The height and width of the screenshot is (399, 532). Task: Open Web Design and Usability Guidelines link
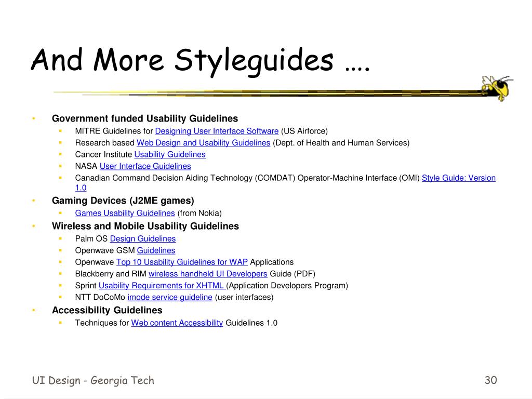coord(203,143)
